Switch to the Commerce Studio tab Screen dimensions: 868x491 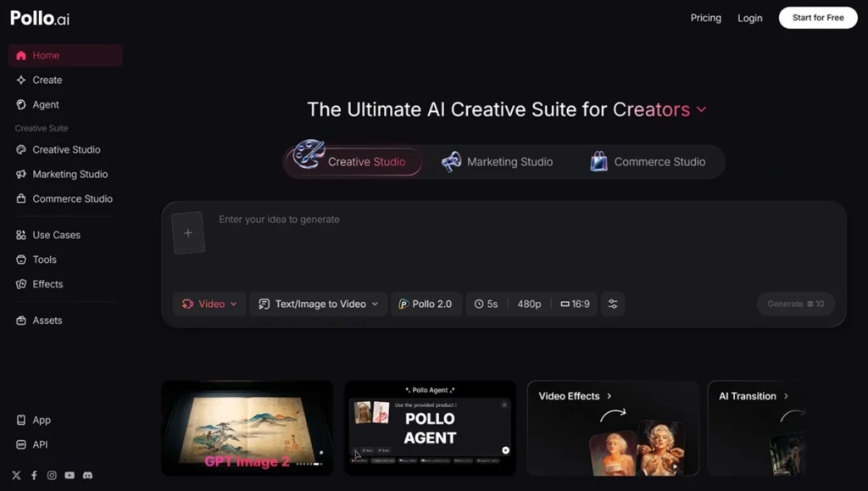tap(648, 162)
